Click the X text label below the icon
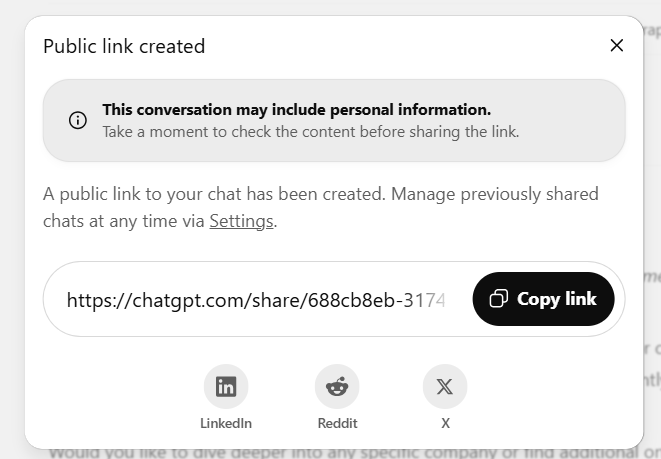This screenshot has width=661, height=459. (445, 423)
